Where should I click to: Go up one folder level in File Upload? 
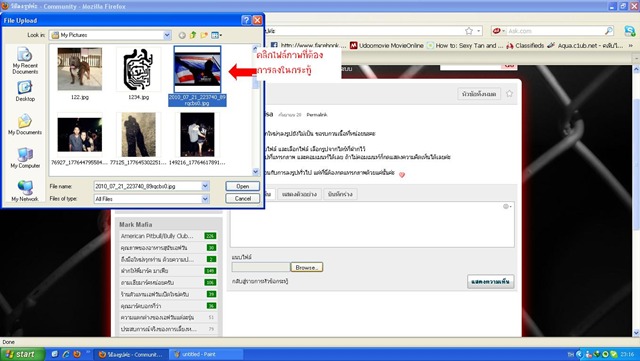193,36
